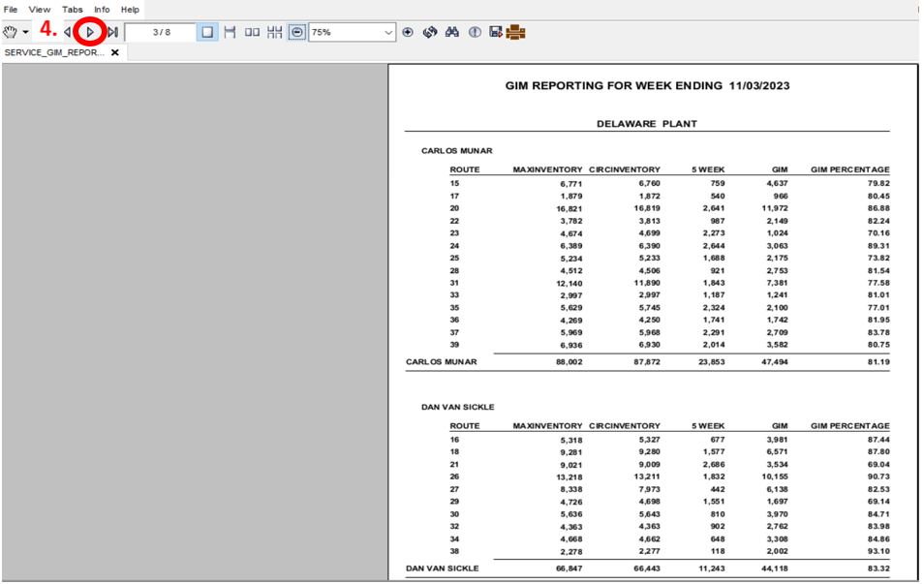Click GIM percentage 70.16
The height and width of the screenshot is (584, 924).
[x=878, y=232]
